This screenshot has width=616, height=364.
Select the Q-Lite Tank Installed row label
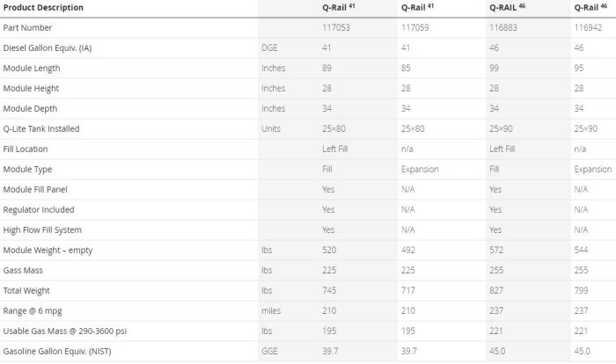[x=41, y=128]
